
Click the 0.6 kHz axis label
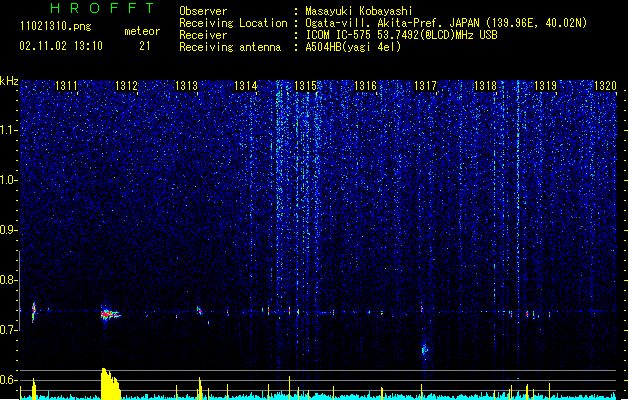(x=8, y=380)
